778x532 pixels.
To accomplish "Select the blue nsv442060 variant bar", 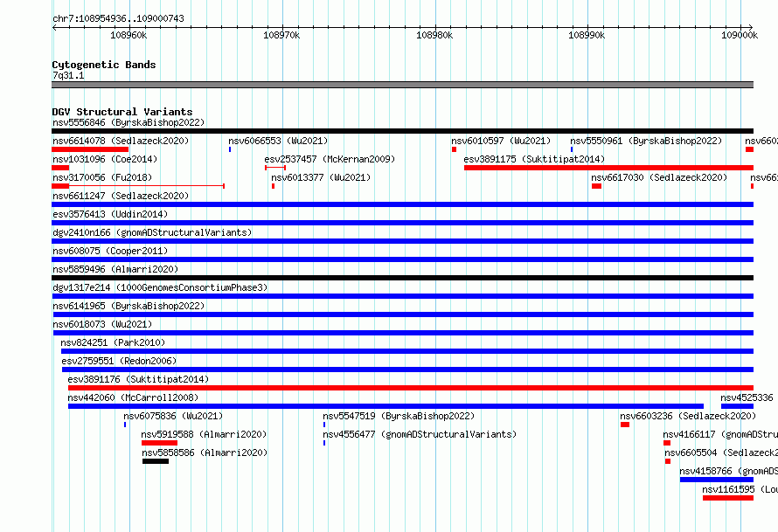I will 386,406.
